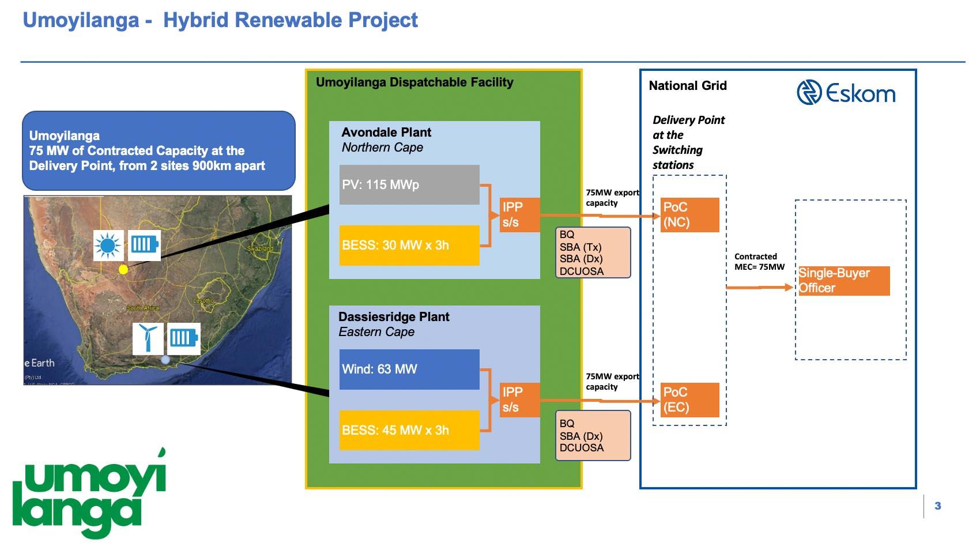Click the PoC (EC) box
980x543 pixels.
(690, 399)
